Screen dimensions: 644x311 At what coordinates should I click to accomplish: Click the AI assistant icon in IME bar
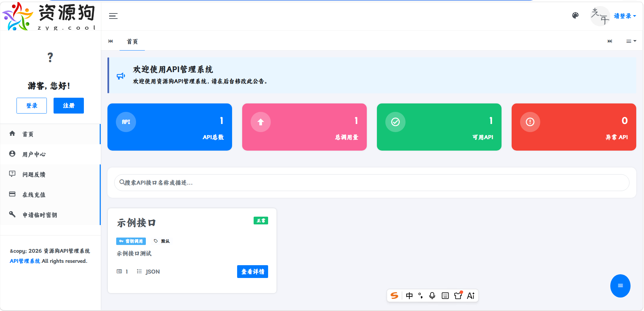471,296
